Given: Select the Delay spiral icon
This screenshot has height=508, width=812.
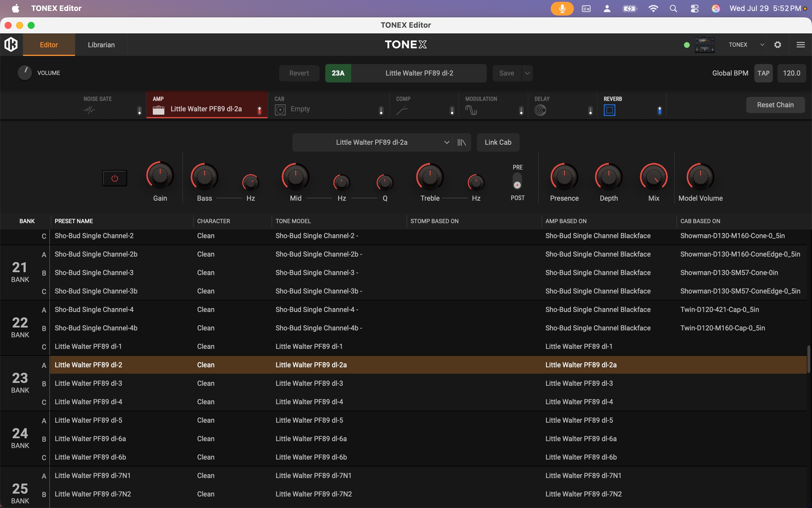Looking at the screenshot, I should point(540,110).
